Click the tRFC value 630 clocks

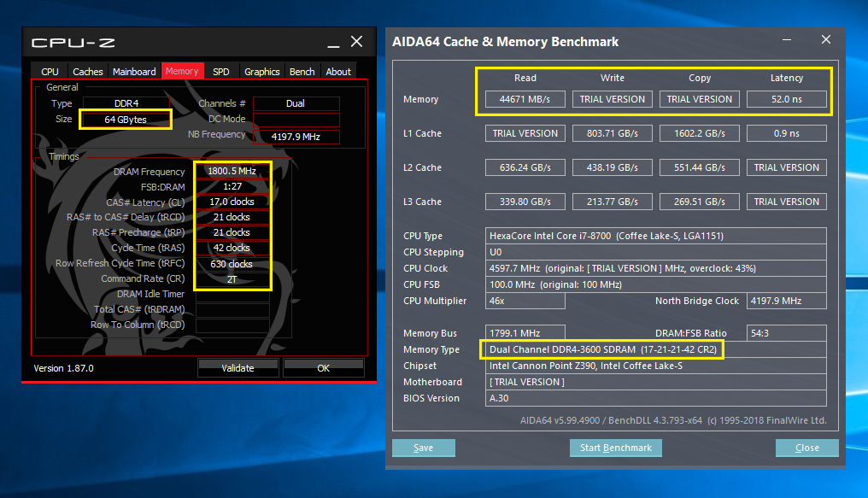click(232, 264)
